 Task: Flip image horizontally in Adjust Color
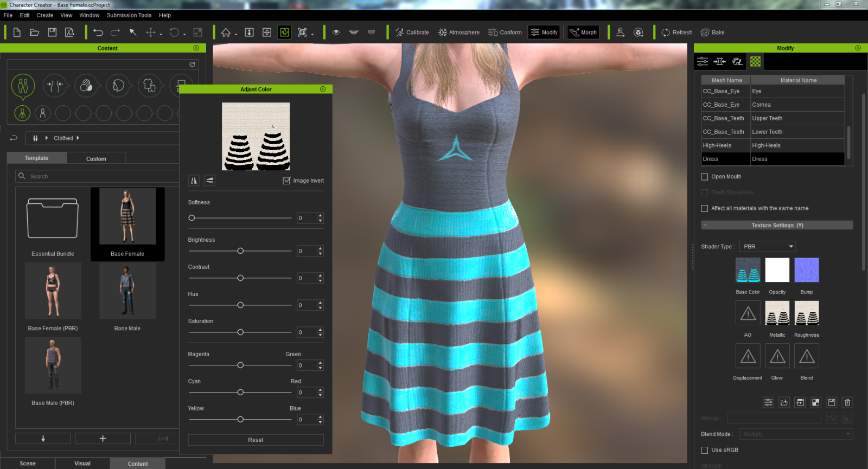(194, 181)
